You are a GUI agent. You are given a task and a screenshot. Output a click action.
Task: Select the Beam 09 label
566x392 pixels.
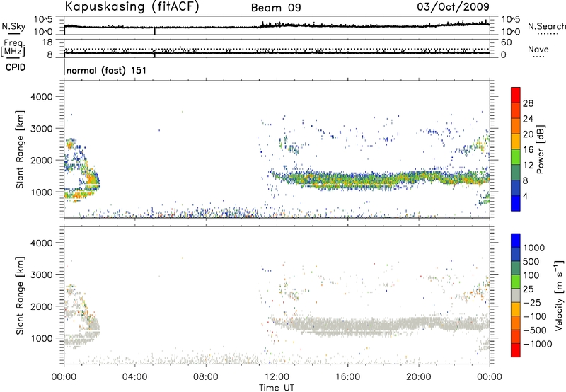tap(276, 8)
